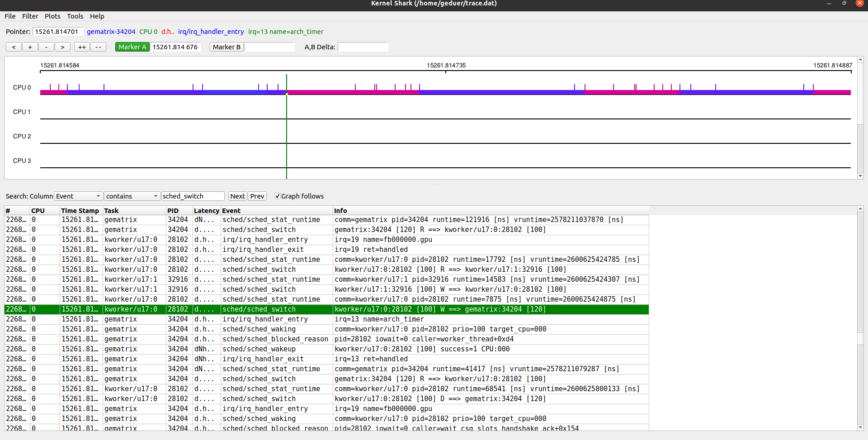The height and width of the screenshot is (440, 868).
Task: Open the 'contains' match type dropdown
Action: (x=132, y=196)
